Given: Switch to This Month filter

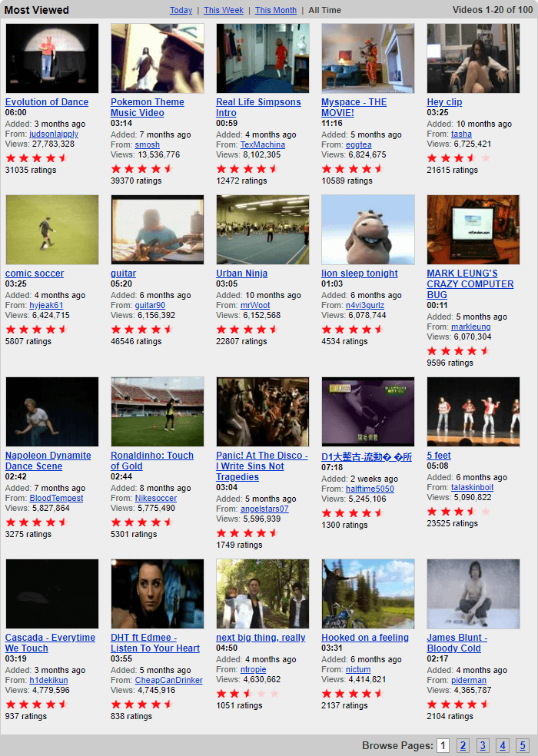Looking at the screenshot, I should 275,10.
